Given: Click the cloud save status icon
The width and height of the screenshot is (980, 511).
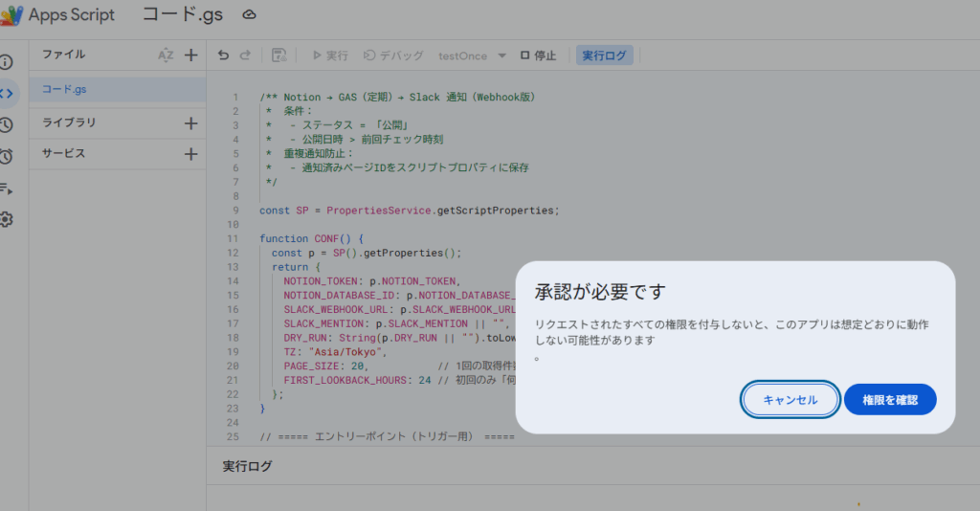Looking at the screenshot, I should (250, 15).
